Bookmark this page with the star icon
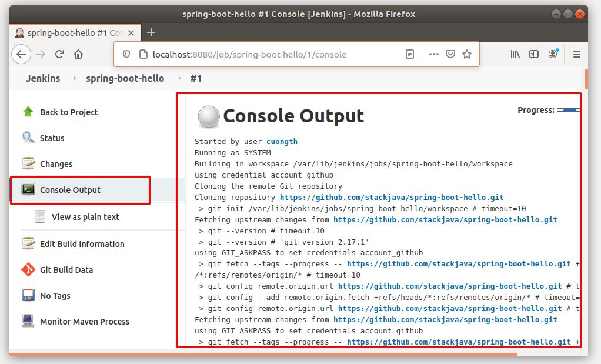 point(467,55)
